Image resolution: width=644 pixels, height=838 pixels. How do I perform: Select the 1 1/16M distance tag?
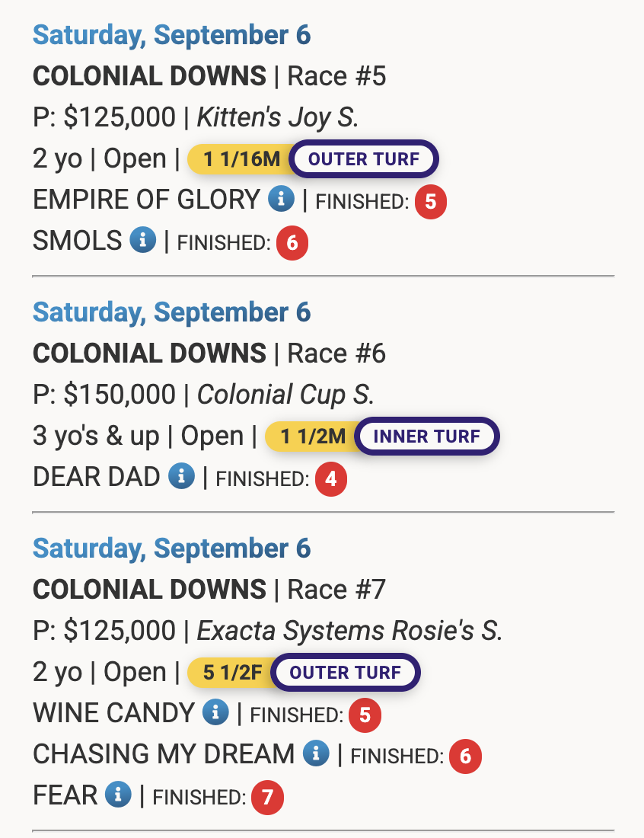pyautogui.click(x=241, y=159)
